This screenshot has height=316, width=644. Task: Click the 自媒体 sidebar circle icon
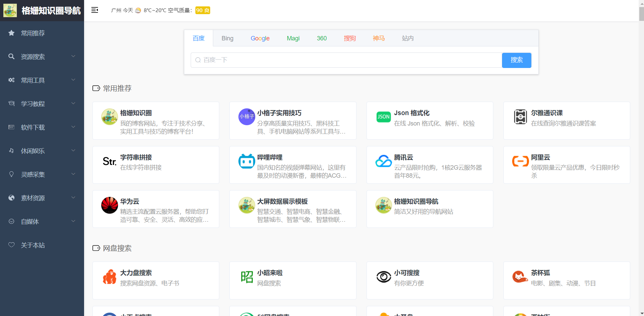(11, 221)
